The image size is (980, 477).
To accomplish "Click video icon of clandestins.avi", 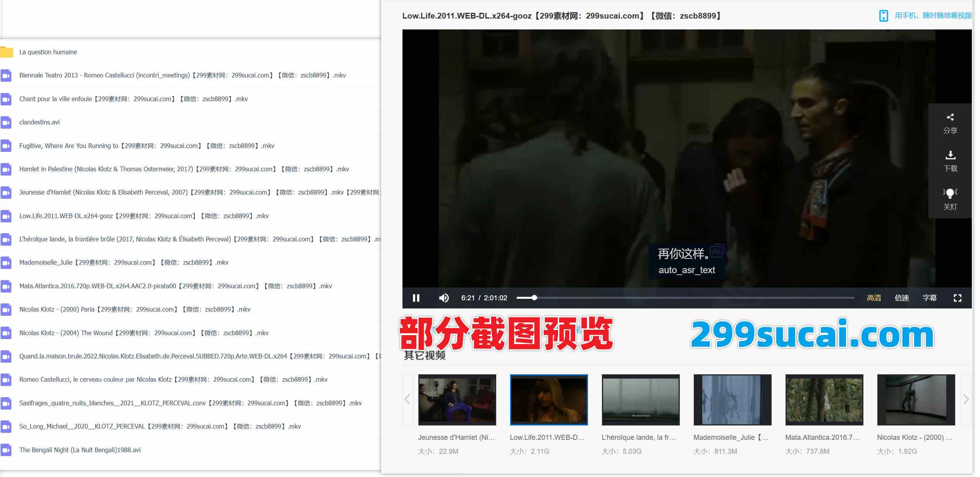I will tap(6, 122).
